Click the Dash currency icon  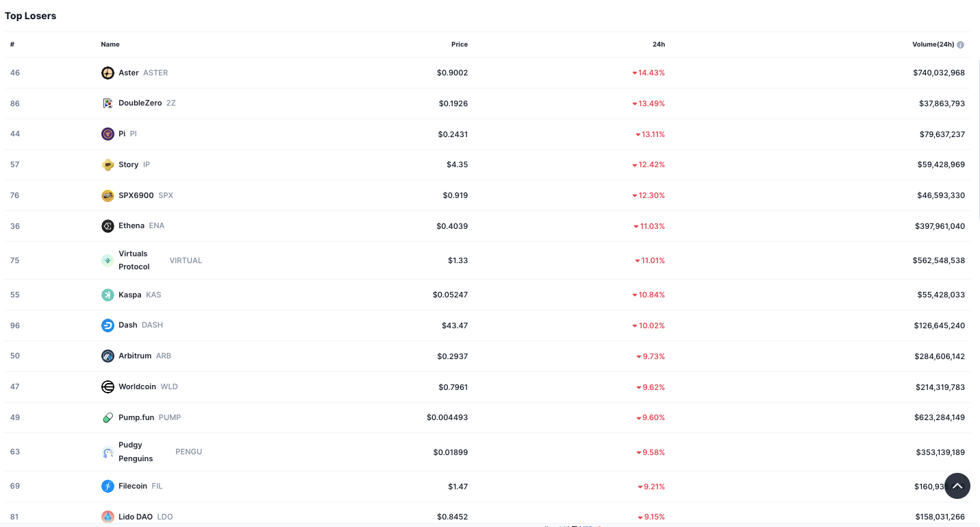click(x=108, y=326)
